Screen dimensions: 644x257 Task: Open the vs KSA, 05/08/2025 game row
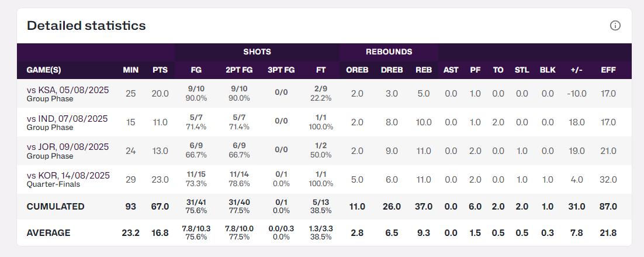point(68,90)
